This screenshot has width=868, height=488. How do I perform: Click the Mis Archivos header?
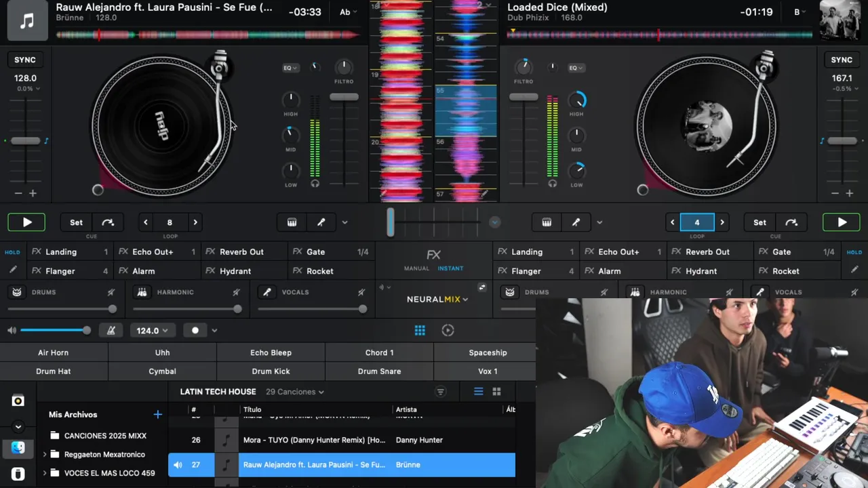tap(73, 414)
